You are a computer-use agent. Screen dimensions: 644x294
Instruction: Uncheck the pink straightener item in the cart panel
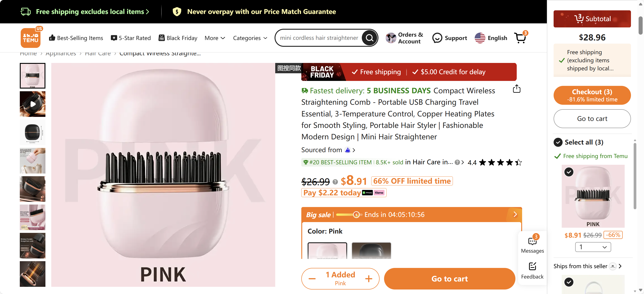click(569, 172)
